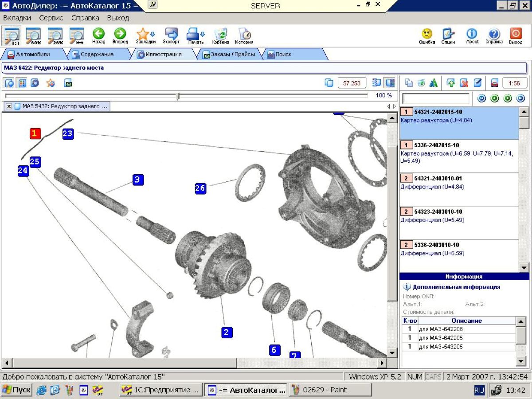Set illustration zoom to 25%
The width and height of the screenshot is (532, 399).
pos(55,36)
